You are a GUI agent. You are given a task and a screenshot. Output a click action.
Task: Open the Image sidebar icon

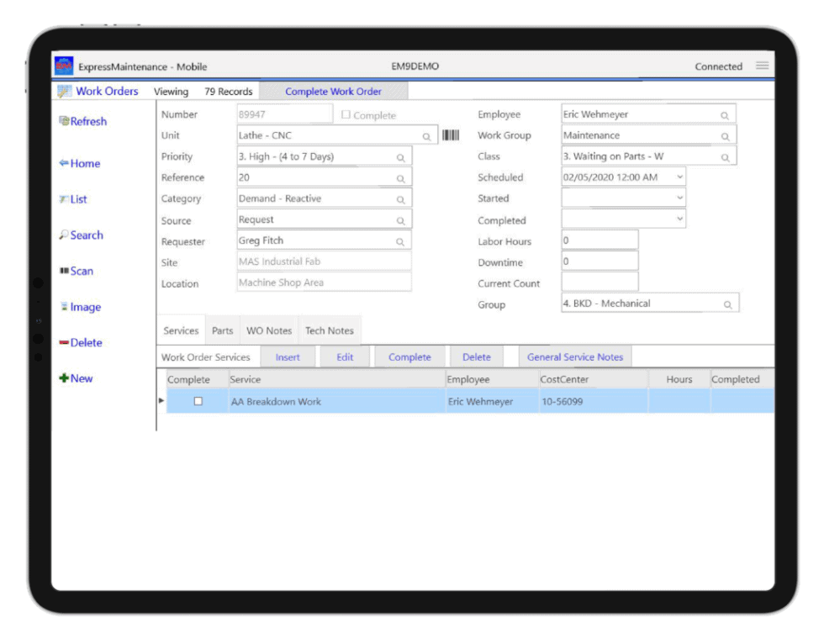(80, 307)
